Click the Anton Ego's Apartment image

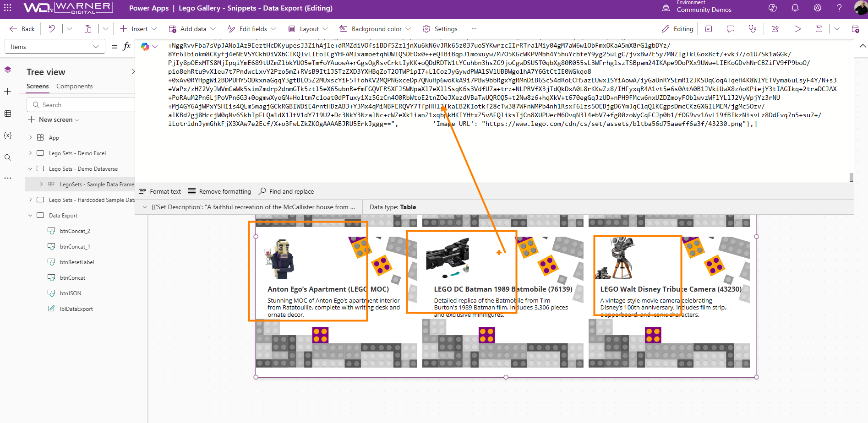(x=280, y=259)
